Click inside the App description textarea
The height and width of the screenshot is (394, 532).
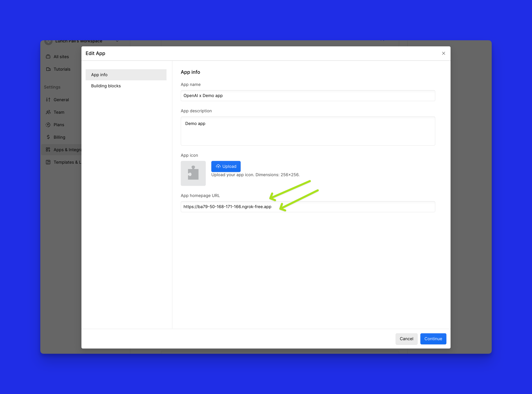pyautogui.click(x=308, y=131)
